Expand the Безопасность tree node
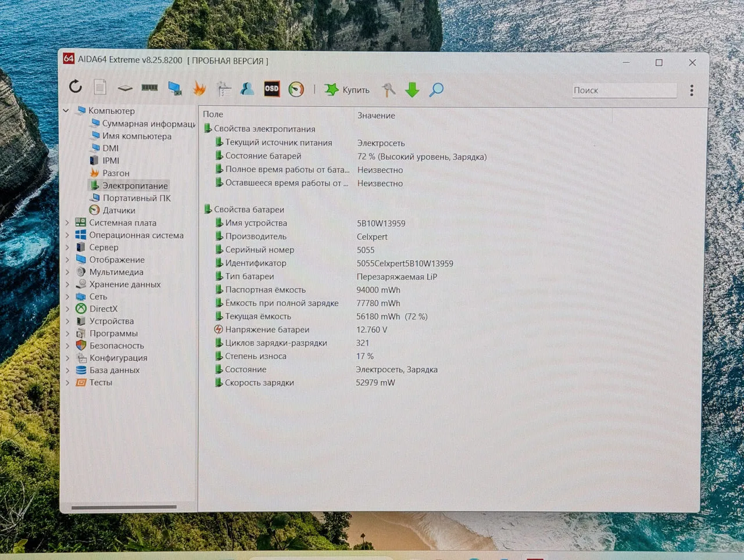744x560 pixels. pyautogui.click(x=67, y=346)
